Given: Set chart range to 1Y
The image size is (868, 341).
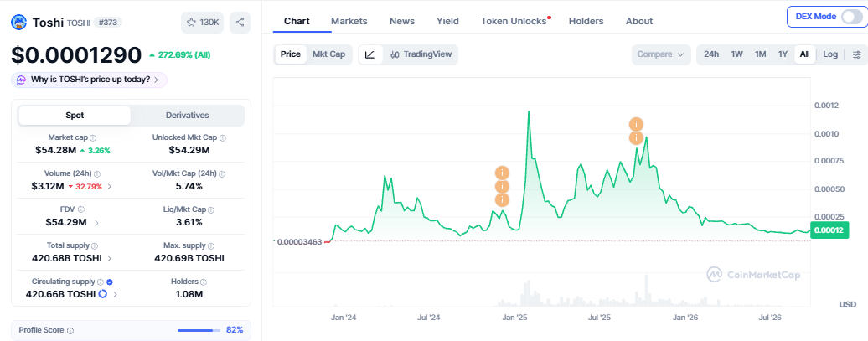Looking at the screenshot, I should (783, 54).
